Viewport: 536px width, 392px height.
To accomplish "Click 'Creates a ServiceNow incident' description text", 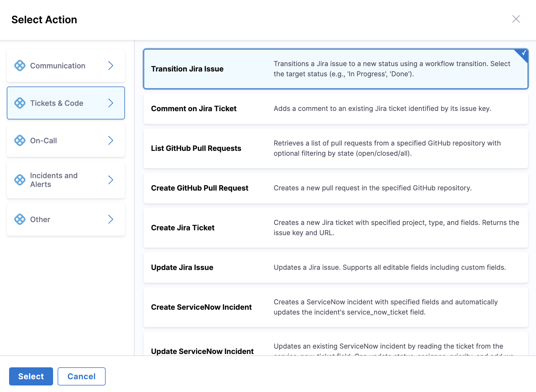I will 386,307.
